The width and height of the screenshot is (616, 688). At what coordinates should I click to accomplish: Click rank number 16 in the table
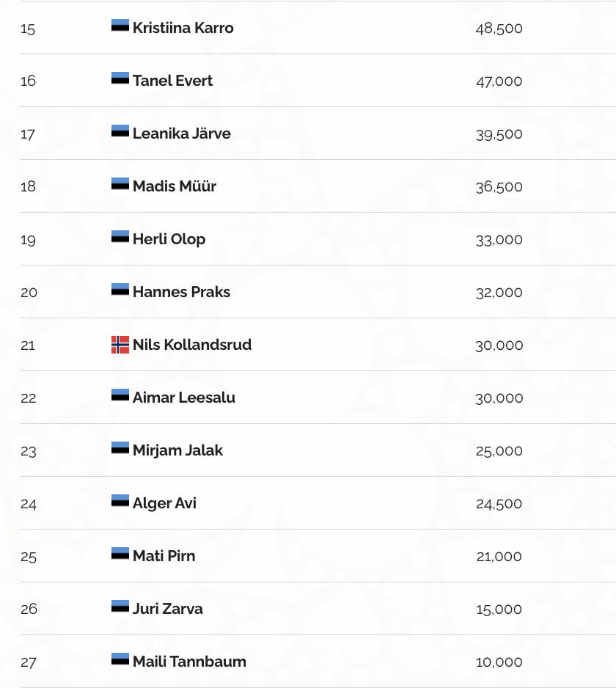[x=28, y=81]
